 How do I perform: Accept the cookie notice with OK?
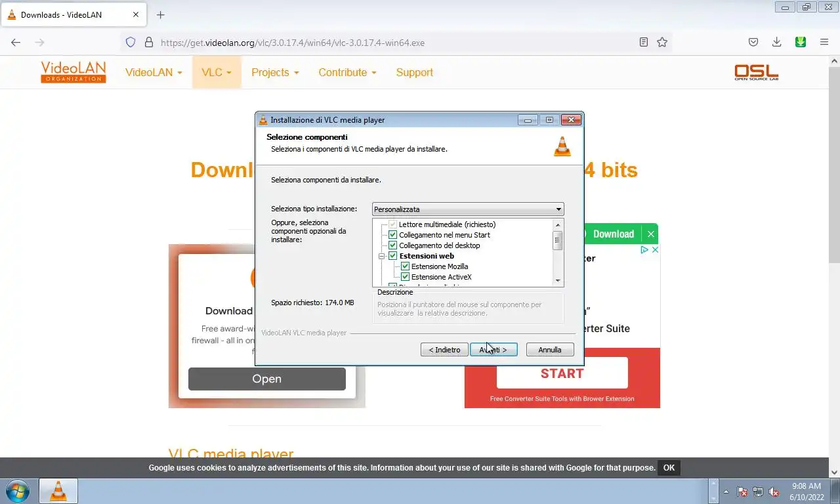point(669,468)
